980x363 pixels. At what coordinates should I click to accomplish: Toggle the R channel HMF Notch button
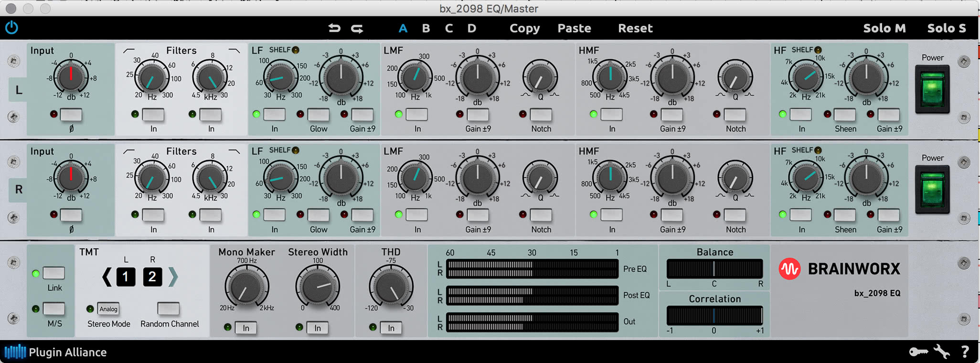pos(735,215)
